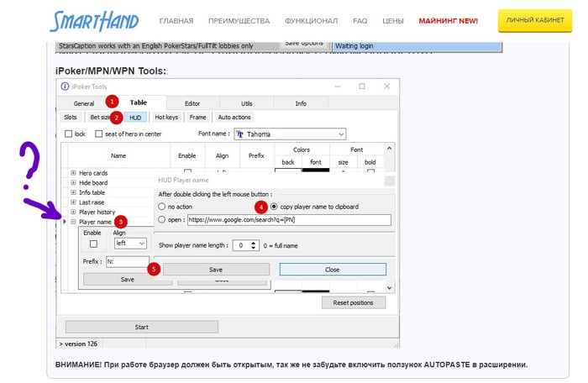Click the Start button
Image resolution: width=588 pixels, height=383 pixels.
coord(142,327)
